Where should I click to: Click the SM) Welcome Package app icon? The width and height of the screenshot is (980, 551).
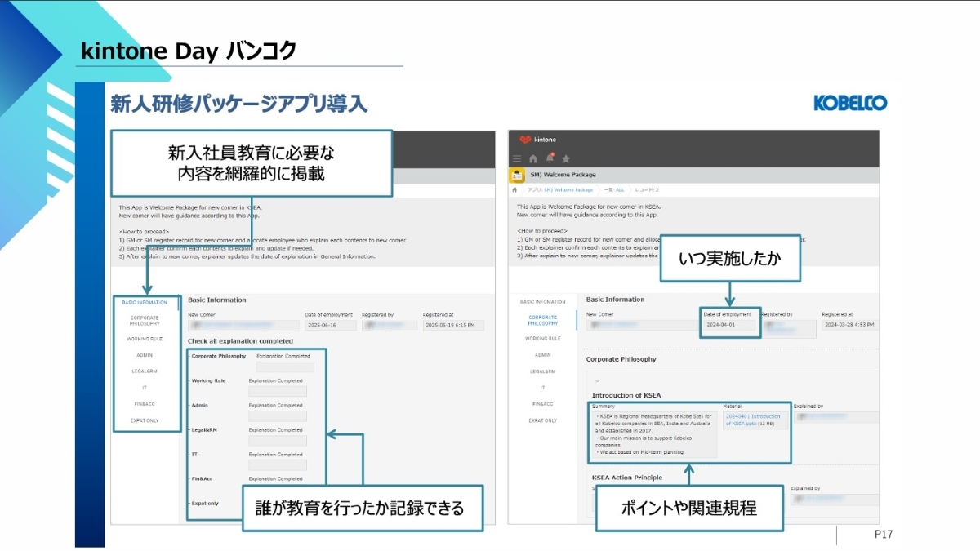pyautogui.click(x=517, y=175)
